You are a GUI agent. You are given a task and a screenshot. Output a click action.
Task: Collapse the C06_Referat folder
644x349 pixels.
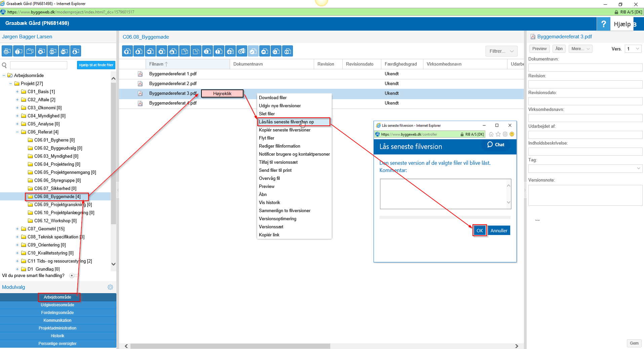point(17,132)
